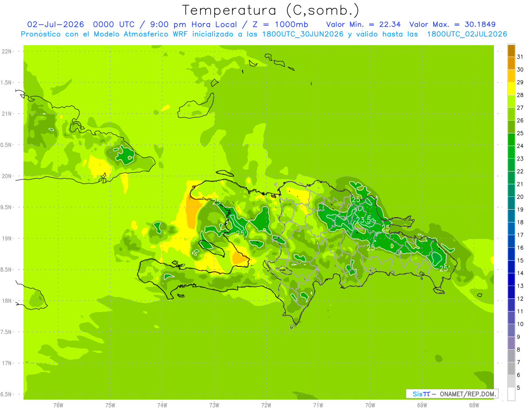
Task: Click the "Sisπ" logo text
Action: [421, 394]
